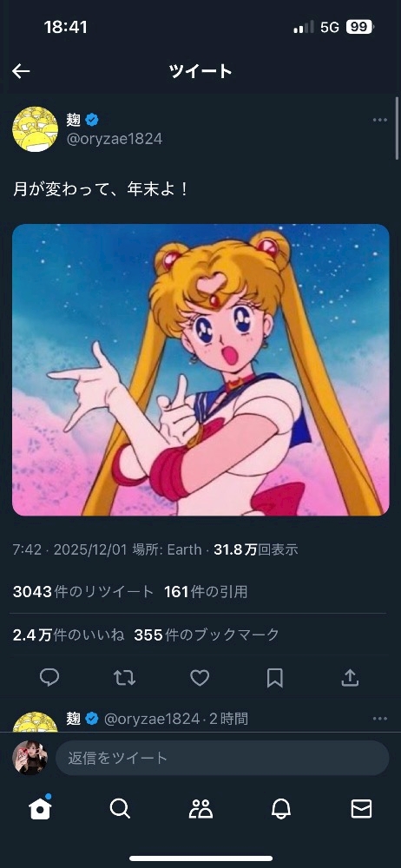The height and width of the screenshot is (868, 401).
Task: Tap the 返信をツイート reply field
Action: [222, 758]
